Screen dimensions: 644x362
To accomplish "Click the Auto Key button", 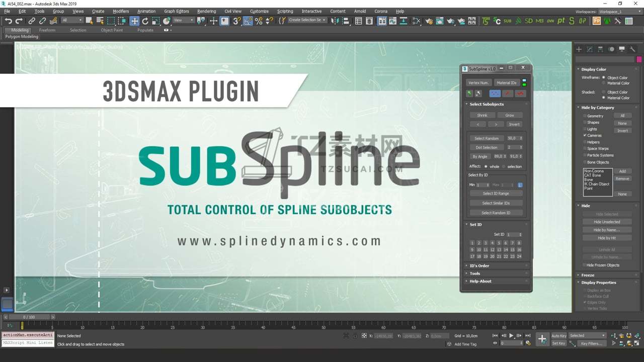I will pos(558,335).
